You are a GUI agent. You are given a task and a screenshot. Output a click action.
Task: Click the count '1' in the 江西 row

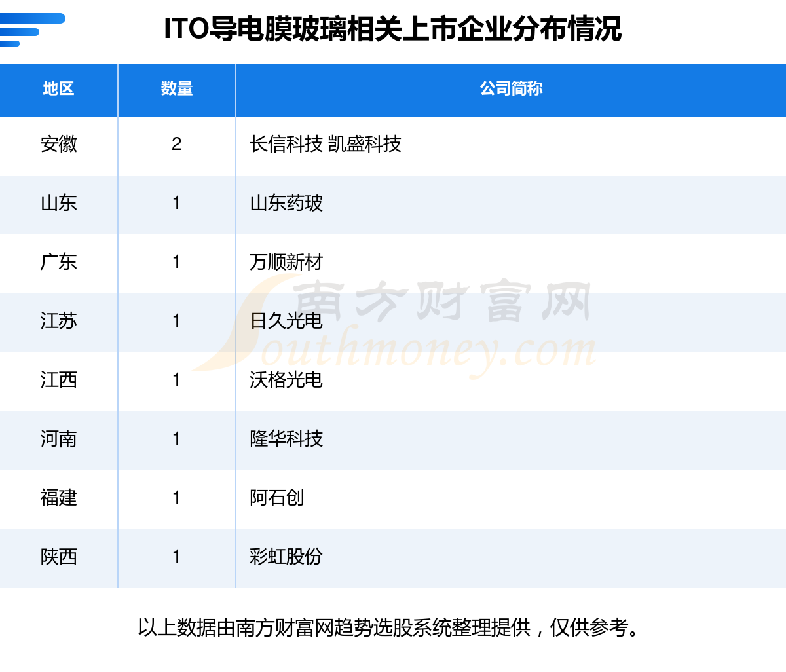[x=176, y=380]
